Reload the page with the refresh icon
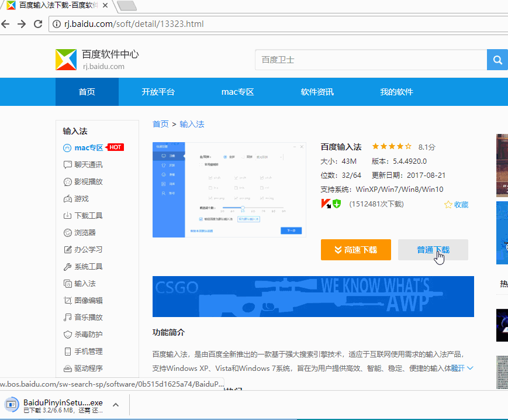This screenshot has width=508, height=420. pos(38,24)
